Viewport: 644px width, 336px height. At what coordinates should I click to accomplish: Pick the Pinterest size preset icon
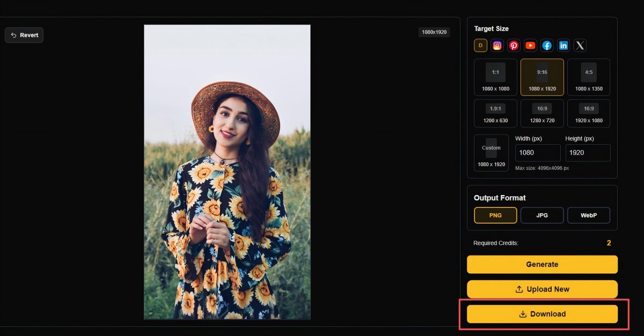[514, 46]
